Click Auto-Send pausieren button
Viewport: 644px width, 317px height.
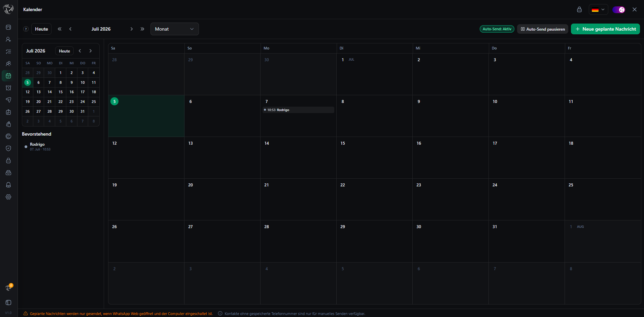coord(543,29)
